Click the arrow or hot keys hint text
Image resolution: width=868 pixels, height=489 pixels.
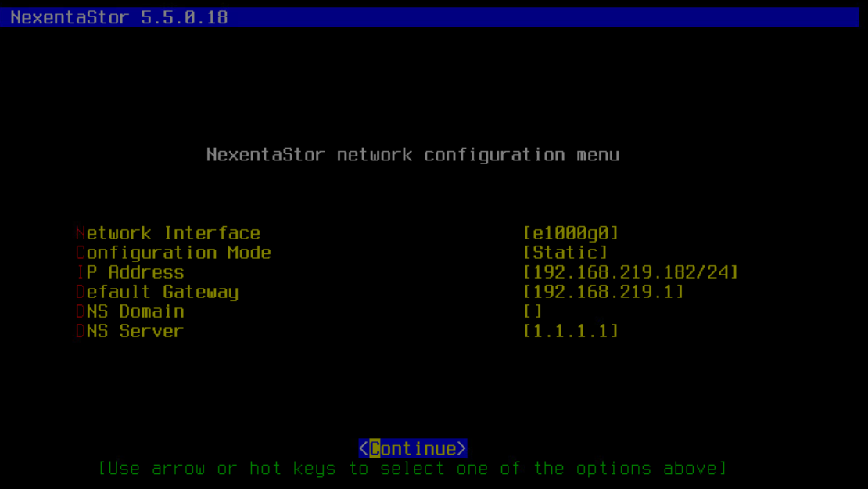(412, 469)
